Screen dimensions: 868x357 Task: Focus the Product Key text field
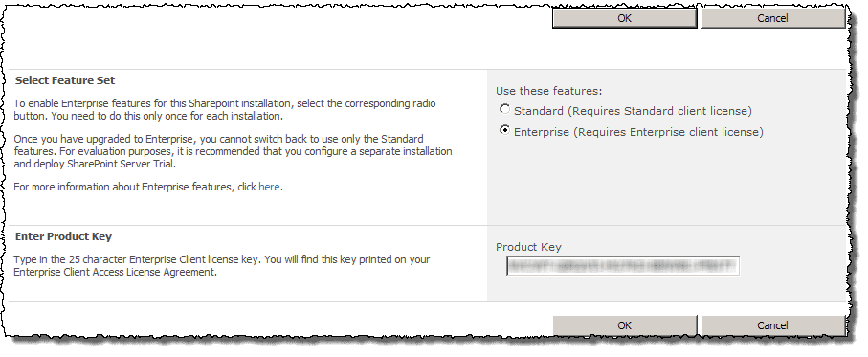(x=623, y=266)
